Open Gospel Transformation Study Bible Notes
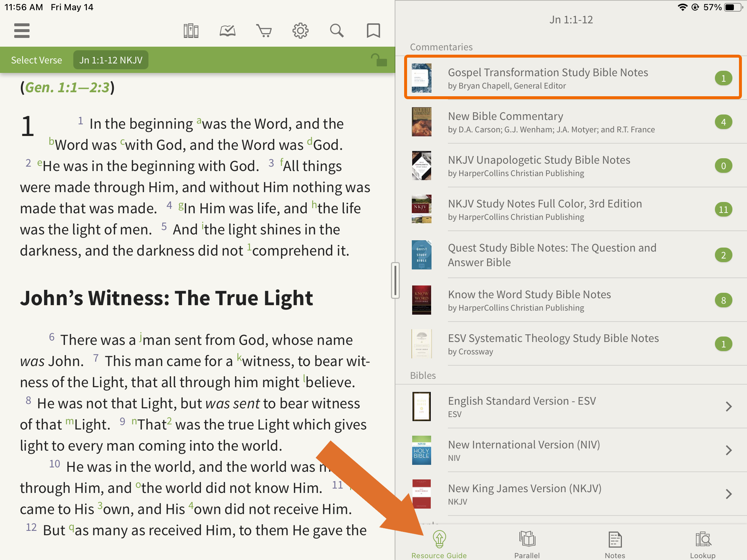Image resolution: width=747 pixels, height=560 pixels. [573, 77]
